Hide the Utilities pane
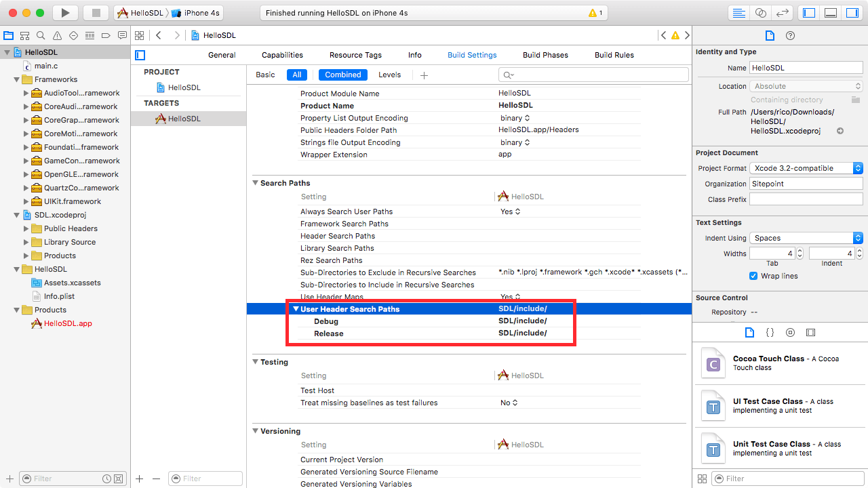Image resolution: width=868 pixels, height=488 pixels. 852,13
